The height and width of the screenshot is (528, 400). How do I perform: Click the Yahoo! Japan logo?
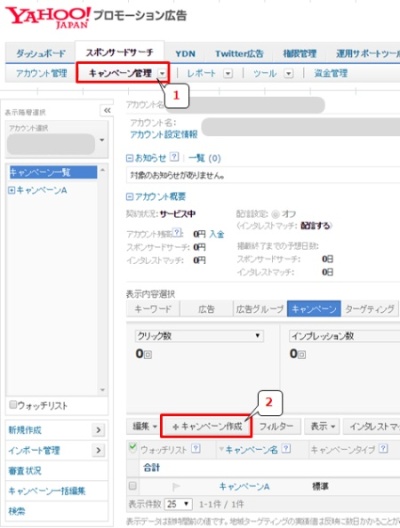[x=48, y=18]
